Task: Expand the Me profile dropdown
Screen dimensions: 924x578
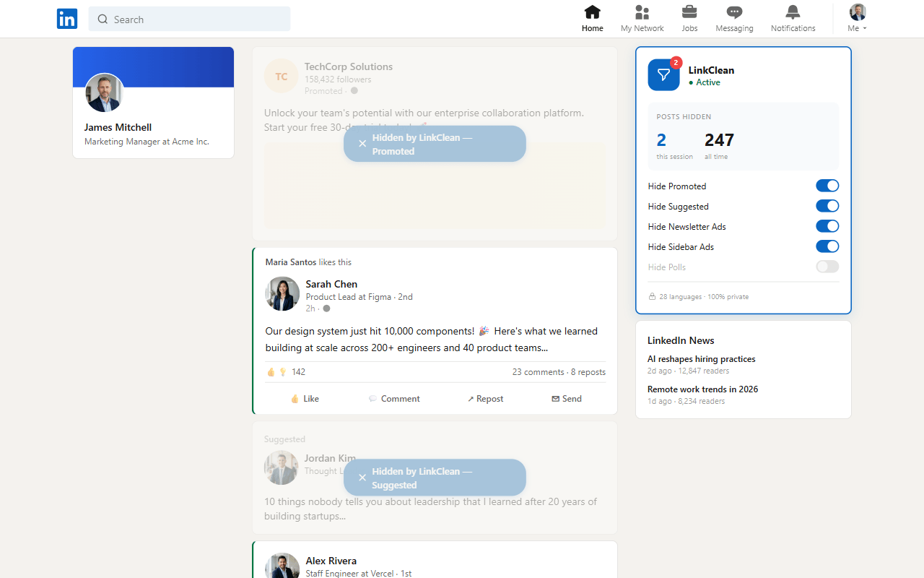Action: [857, 19]
